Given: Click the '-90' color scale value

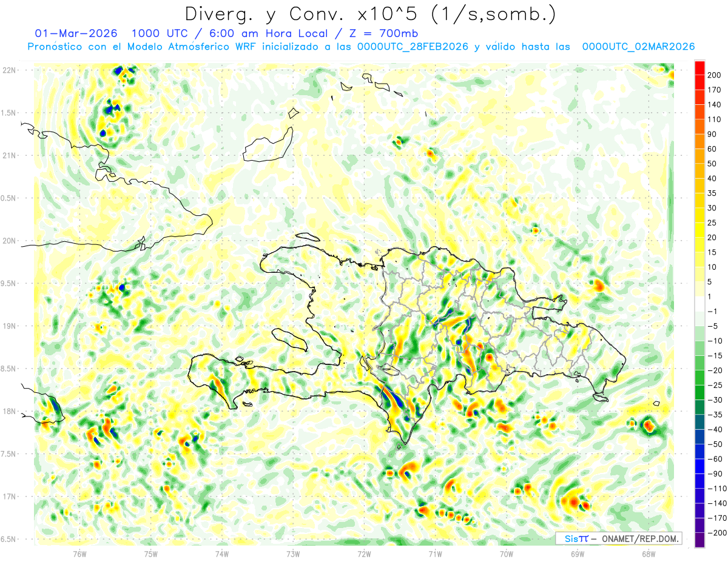Looking at the screenshot, I should coord(715,473).
